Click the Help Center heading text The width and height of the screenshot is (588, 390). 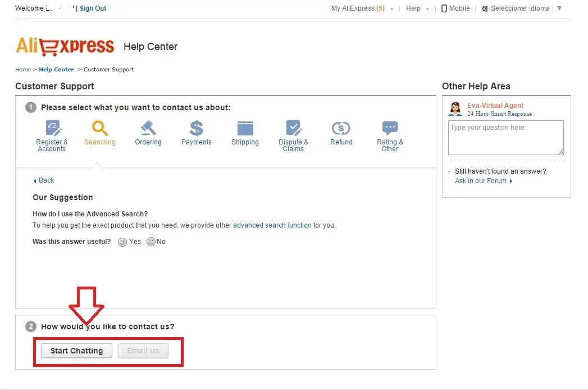pyautogui.click(x=151, y=47)
